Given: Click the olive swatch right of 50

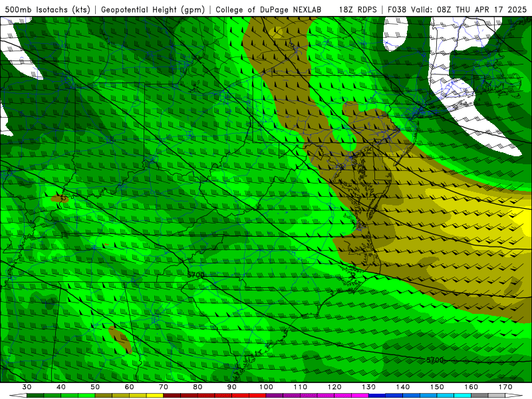Looking at the screenshot, I should point(104,396).
